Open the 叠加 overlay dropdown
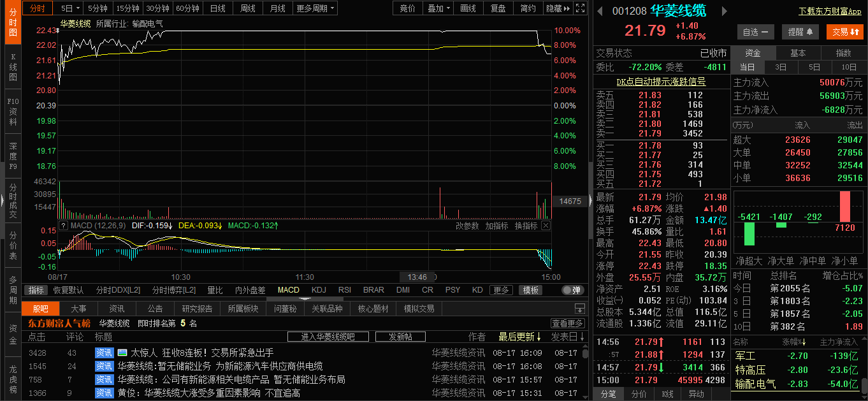 tap(439, 8)
